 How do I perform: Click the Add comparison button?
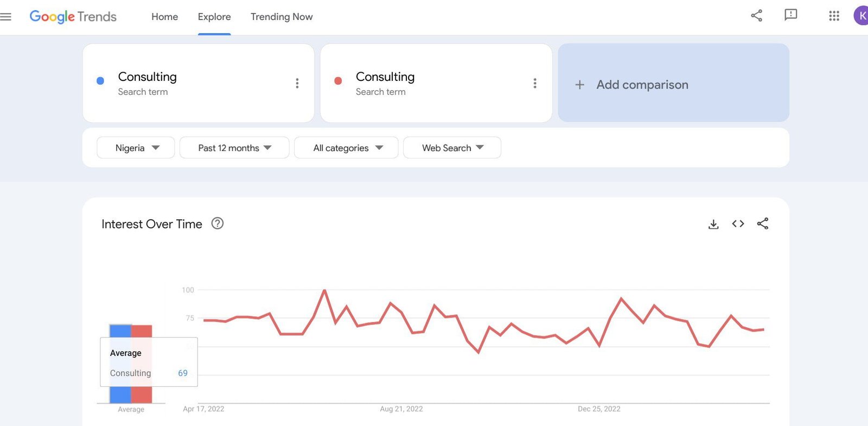click(x=673, y=83)
